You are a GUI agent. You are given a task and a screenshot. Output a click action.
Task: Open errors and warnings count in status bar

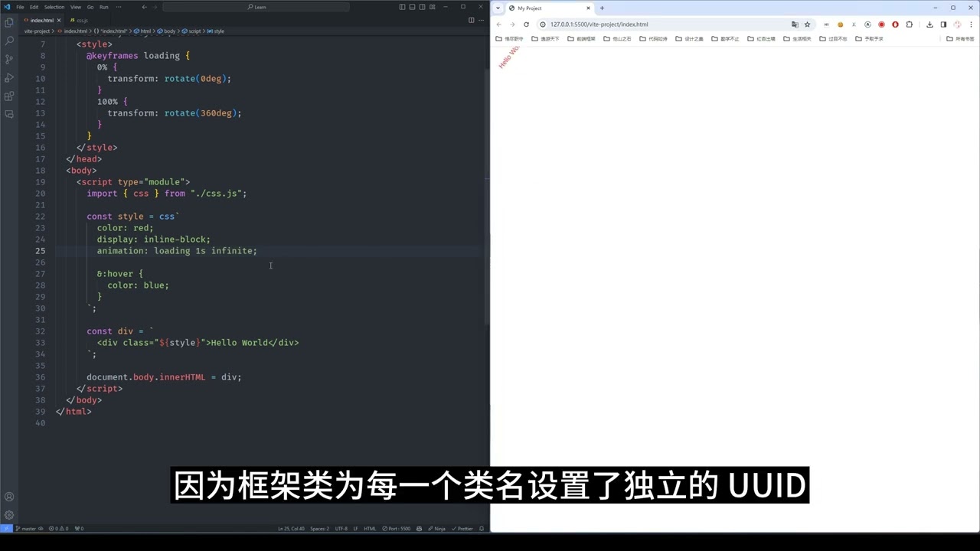tap(59, 528)
